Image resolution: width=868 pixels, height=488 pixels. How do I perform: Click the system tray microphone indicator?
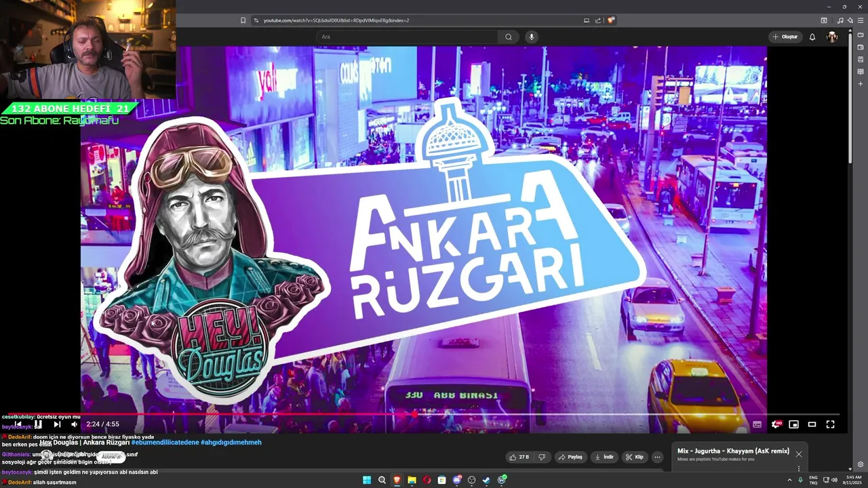coord(801,480)
